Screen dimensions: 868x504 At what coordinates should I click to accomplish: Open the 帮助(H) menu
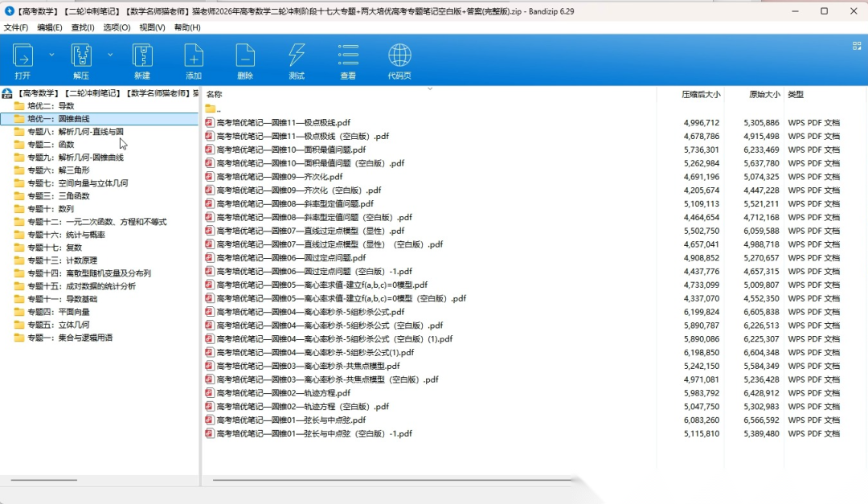point(187,27)
